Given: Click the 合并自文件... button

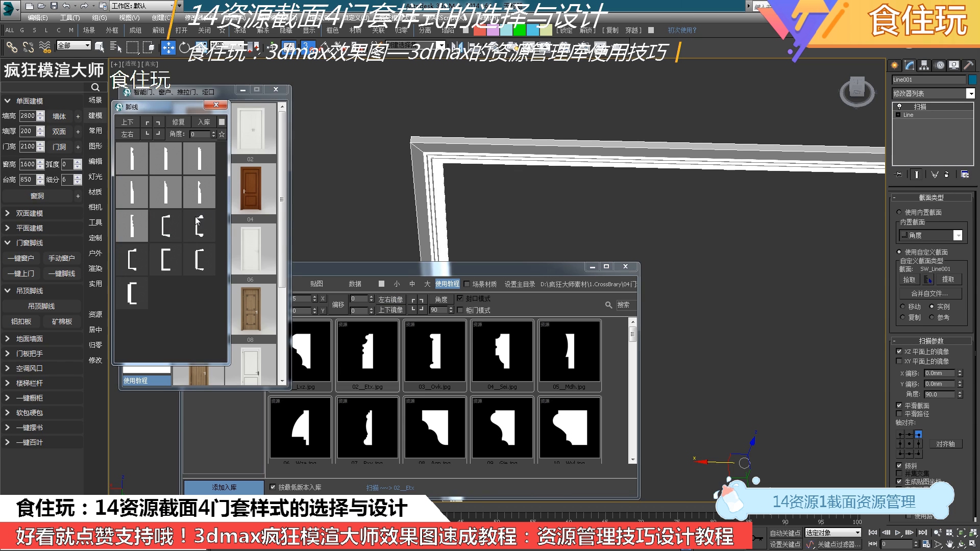Looking at the screenshot, I should click(x=930, y=293).
